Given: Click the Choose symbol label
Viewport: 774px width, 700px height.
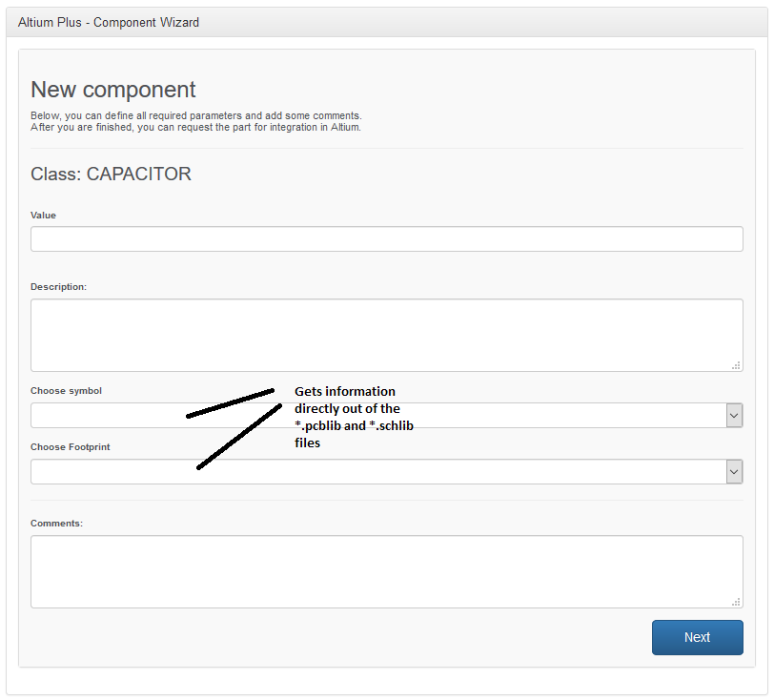Looking at the screenshot, I should point(66,391).
